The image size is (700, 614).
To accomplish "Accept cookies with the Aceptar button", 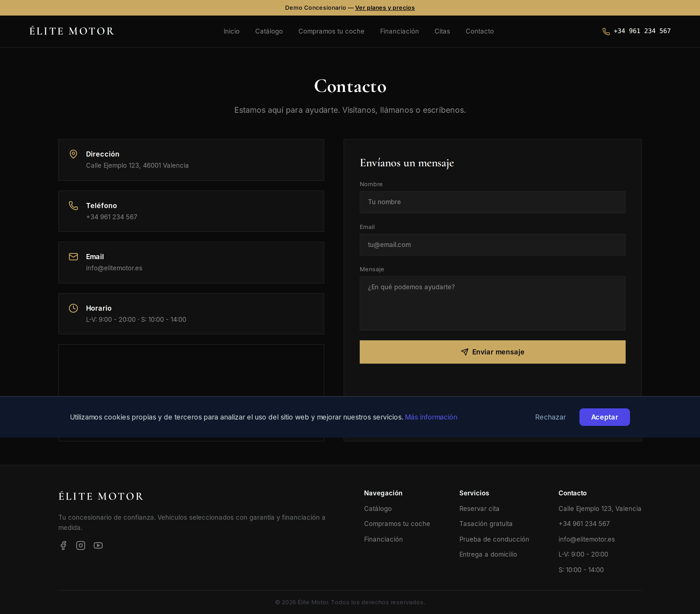I will [x=604, y=417].
